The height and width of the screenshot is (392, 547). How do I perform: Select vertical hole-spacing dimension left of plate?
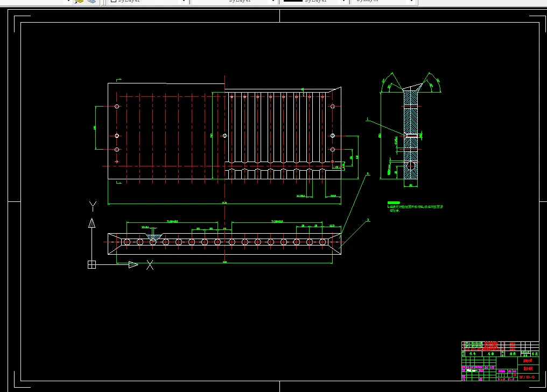click(x=95, y=128)
